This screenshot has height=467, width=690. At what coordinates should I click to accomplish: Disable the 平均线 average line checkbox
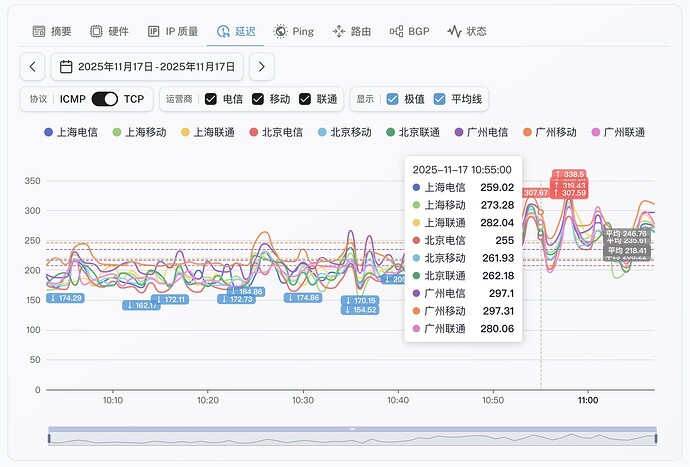[x=439, y=99]
